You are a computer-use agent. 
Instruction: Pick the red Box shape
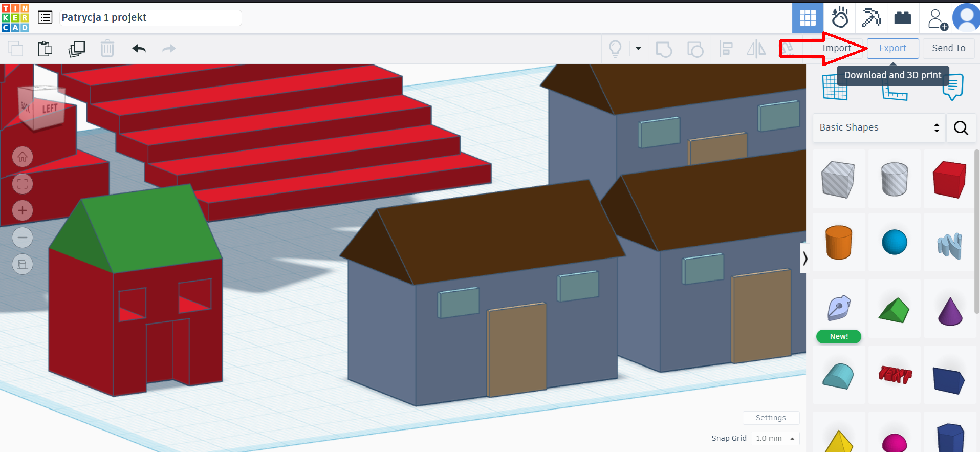pyautogui.click(x=949, y=179)
